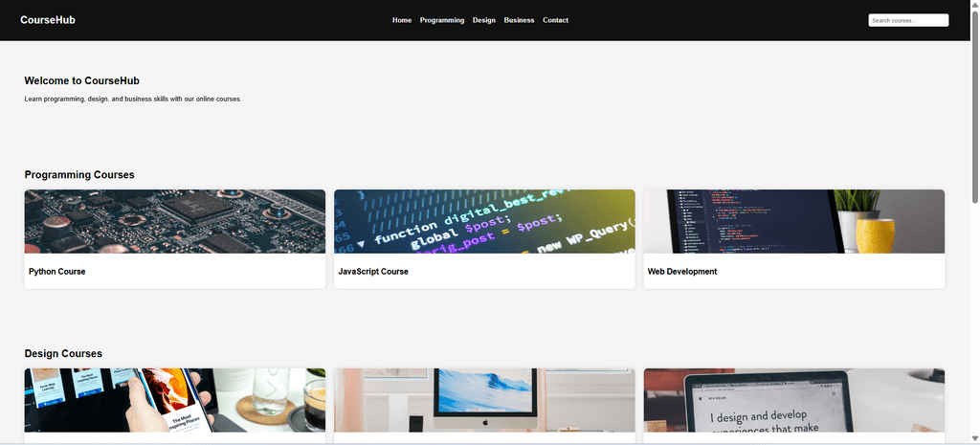Open the Web Development laptop thumbnail
Image resolution: width=980 pixels, height=445 pixels.
coord(793,221)
